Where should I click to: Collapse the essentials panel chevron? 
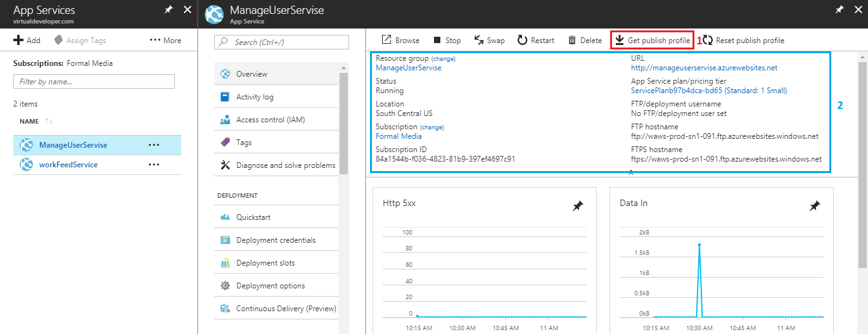631,172
